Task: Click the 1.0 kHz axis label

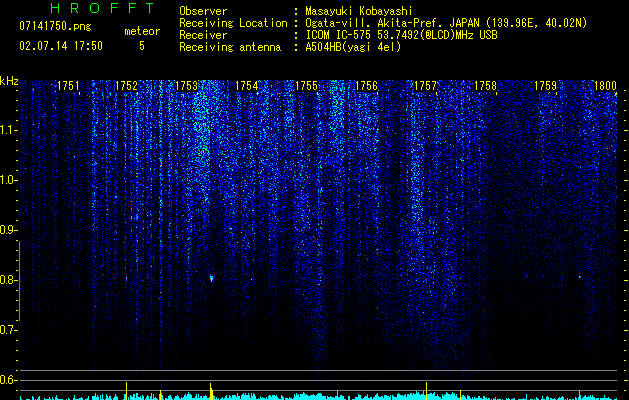Action: pyautogui.click(x=8, y=180)
